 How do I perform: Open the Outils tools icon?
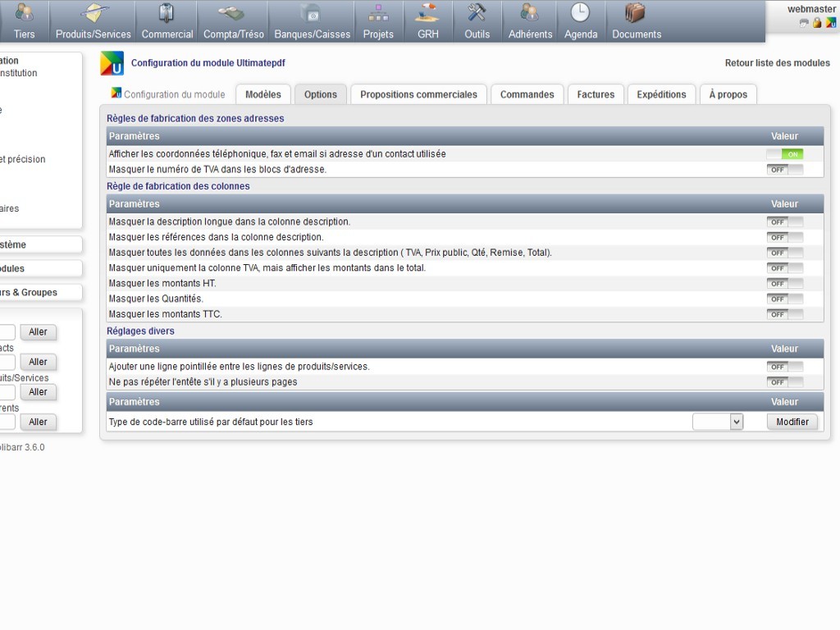point(477,13)
